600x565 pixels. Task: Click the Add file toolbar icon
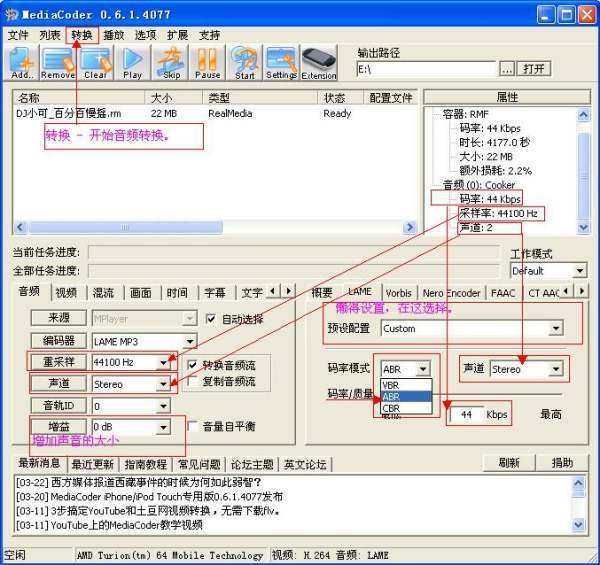[21, 62]
